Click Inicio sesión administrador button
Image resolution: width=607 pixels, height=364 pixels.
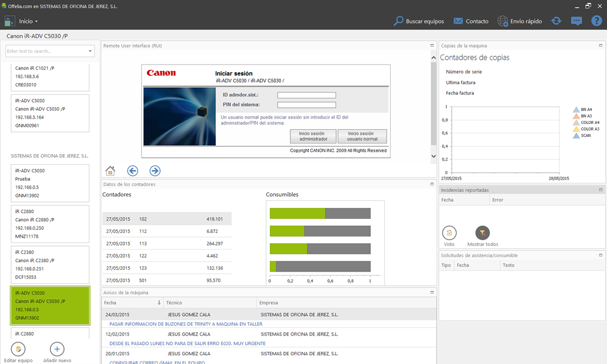[x=313, y=136]
